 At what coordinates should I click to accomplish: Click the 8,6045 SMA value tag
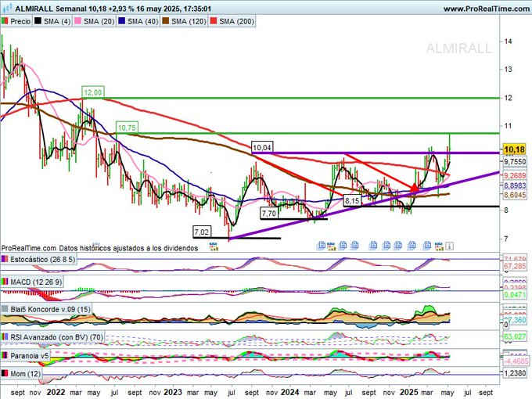point(514,195)
